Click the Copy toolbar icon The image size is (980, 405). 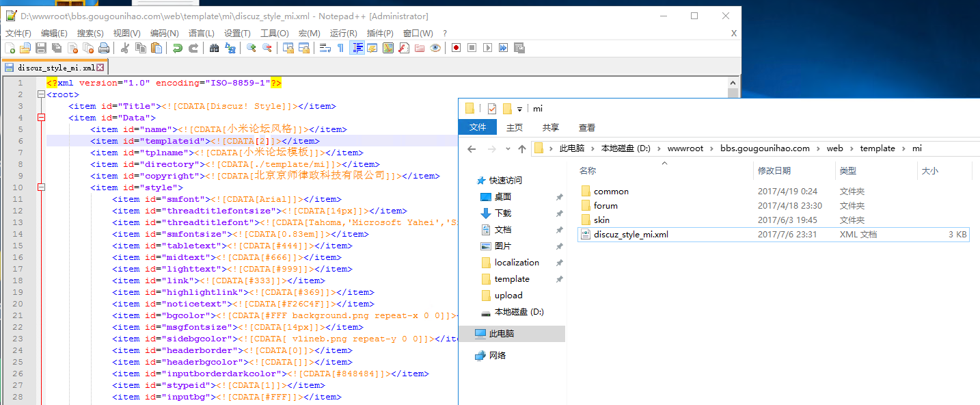point(141,48)
